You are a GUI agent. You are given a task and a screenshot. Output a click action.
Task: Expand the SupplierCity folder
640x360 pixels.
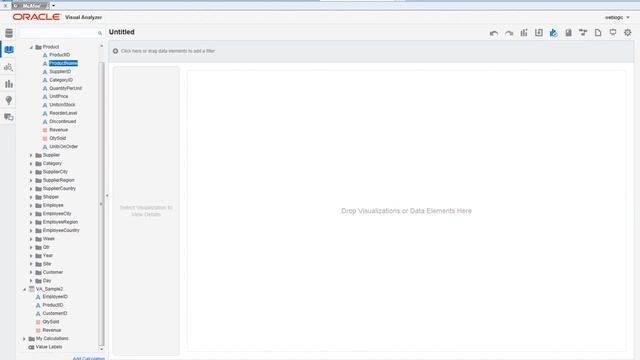31,172
